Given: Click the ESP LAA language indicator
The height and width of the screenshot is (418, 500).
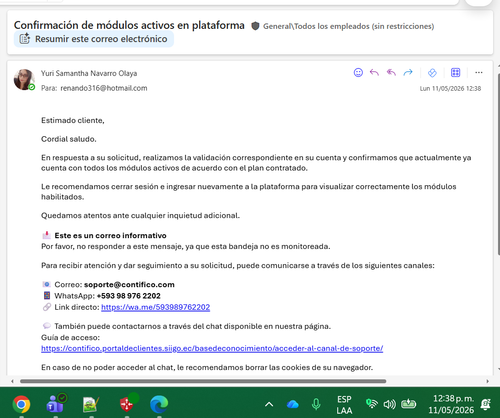Looking at the screenshot, I should click(x=344, y=405).
